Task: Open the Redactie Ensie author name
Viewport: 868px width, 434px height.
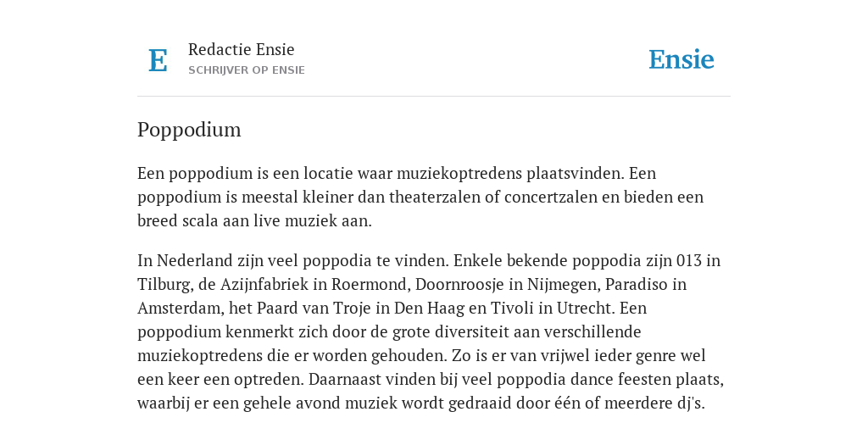Action: [242, 49]
